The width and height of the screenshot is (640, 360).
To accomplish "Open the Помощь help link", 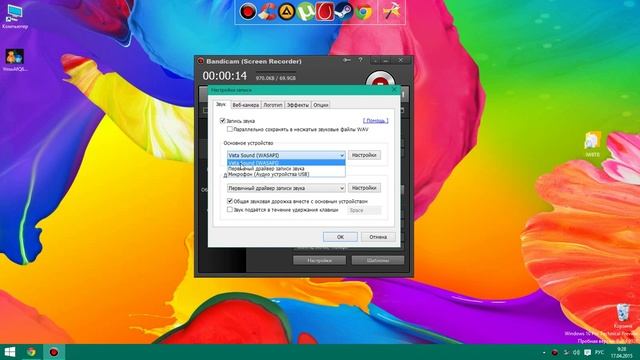I will click(376, 120).
